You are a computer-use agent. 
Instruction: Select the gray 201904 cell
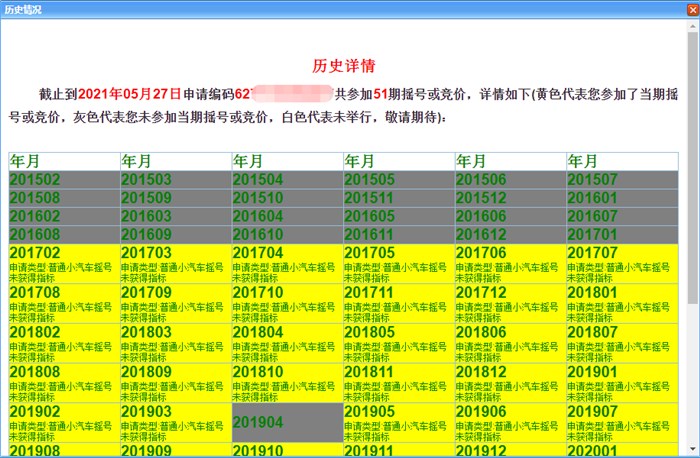click(x=287, y=423)
